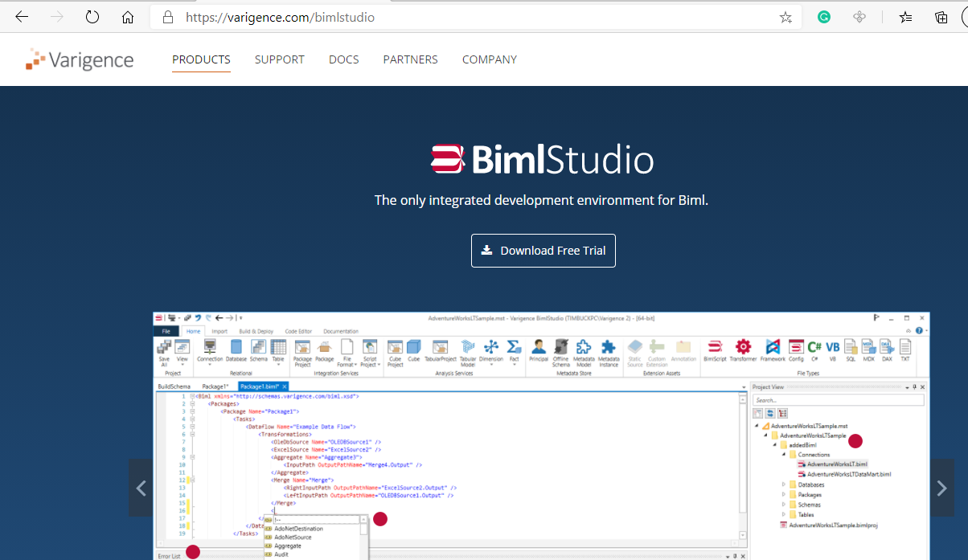
Task: Bookmark this page with the star icon
Action: tap(785, 17)
